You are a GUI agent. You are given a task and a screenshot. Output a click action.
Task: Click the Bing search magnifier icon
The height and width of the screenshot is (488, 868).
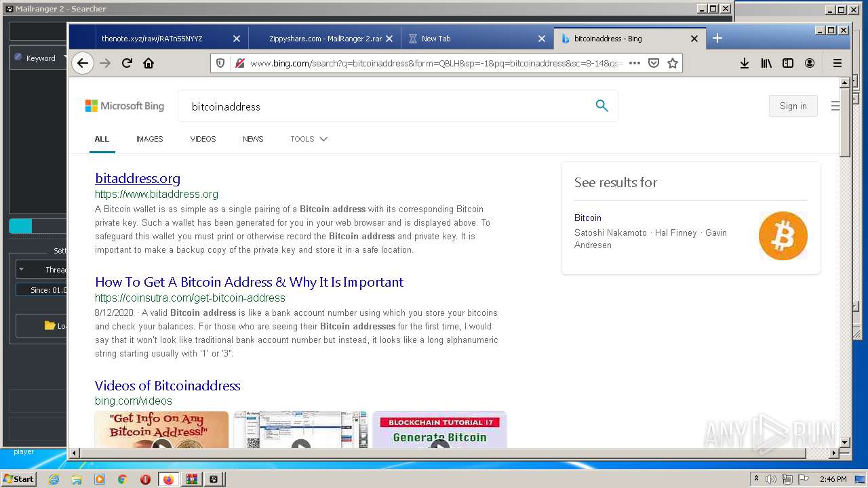pos(601,106)
